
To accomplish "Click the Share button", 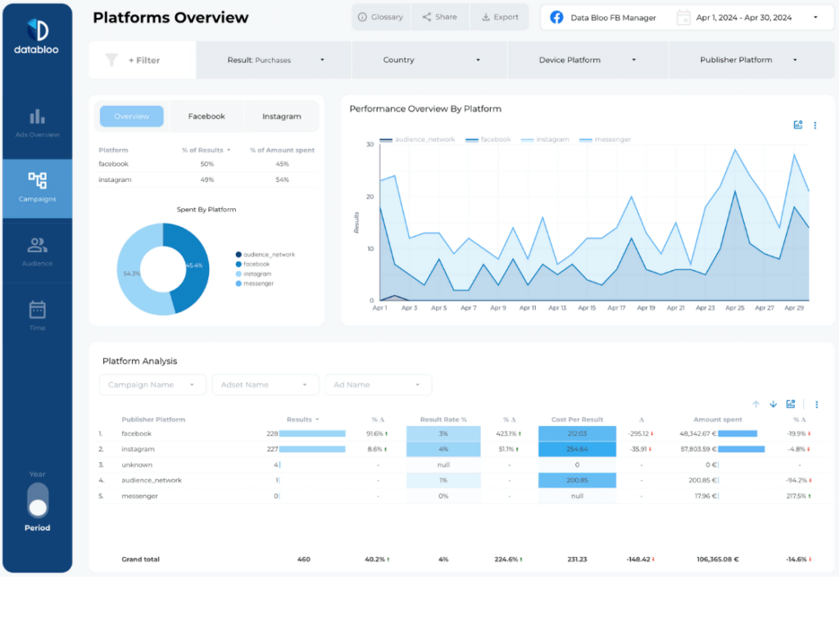I will tap(440, 17).
